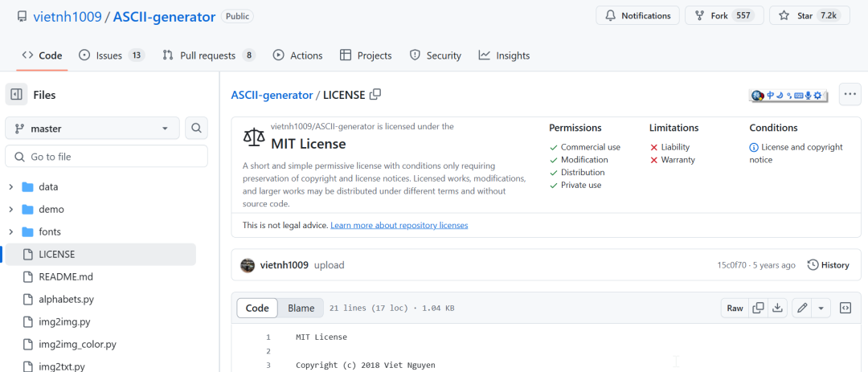This screenshot has width=868, height=372.
Task: Open the three-dot more options menu
Action: [x=850, y=95]
